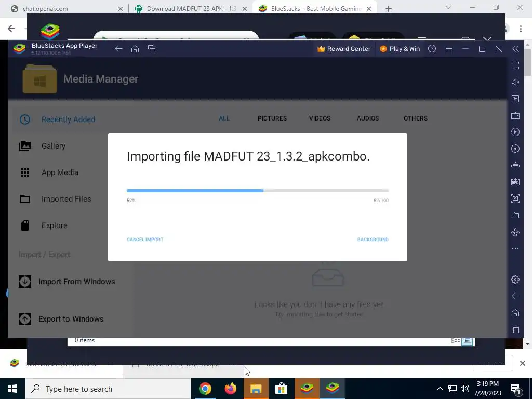Click the browser back arrow
The height and width of the screenshot is (399, 532).
[x=11, y=29]
